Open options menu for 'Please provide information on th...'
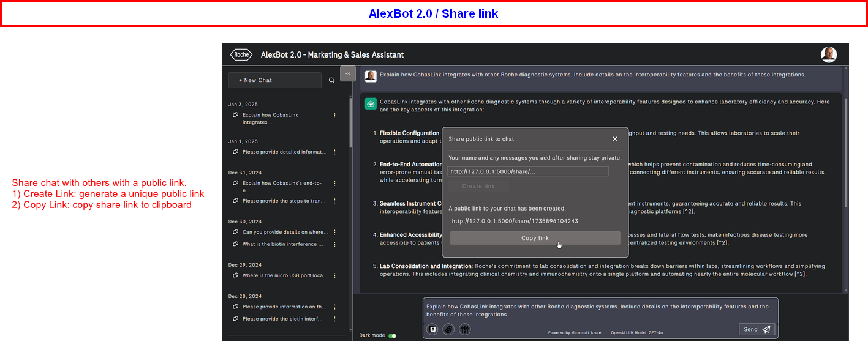Viewport: 868px width, 358px height. point(334,307)
